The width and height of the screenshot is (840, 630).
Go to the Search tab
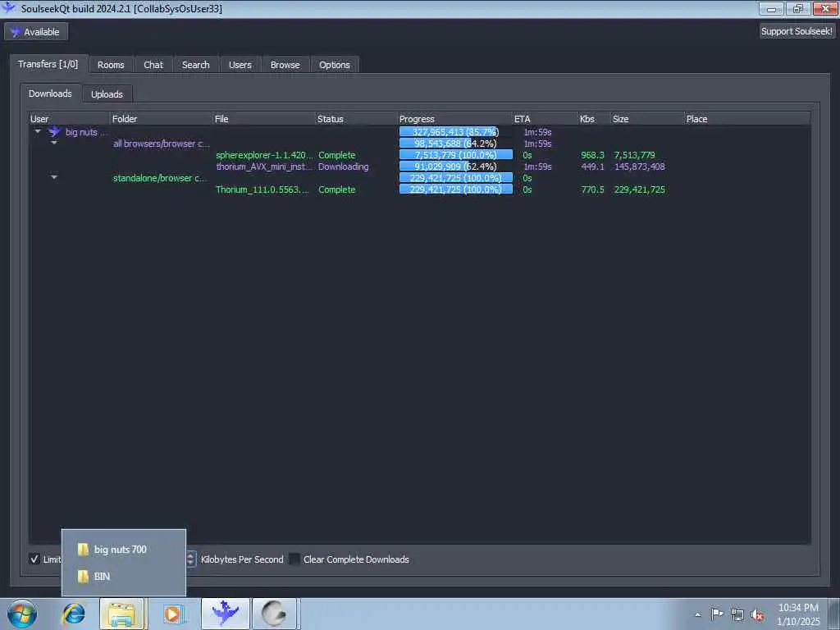tap(195, 65)
